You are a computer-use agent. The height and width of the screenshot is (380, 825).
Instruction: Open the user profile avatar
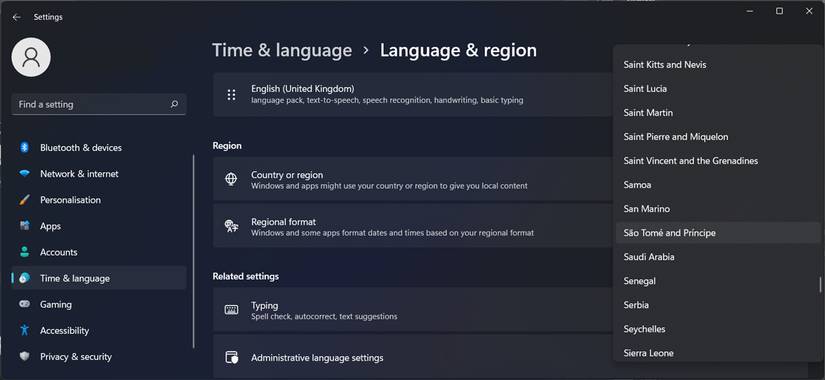point(31,57)
